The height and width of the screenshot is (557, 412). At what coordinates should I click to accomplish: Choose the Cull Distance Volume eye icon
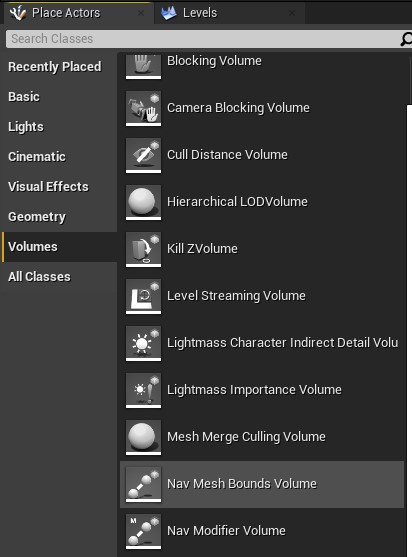tap(143, 155)
